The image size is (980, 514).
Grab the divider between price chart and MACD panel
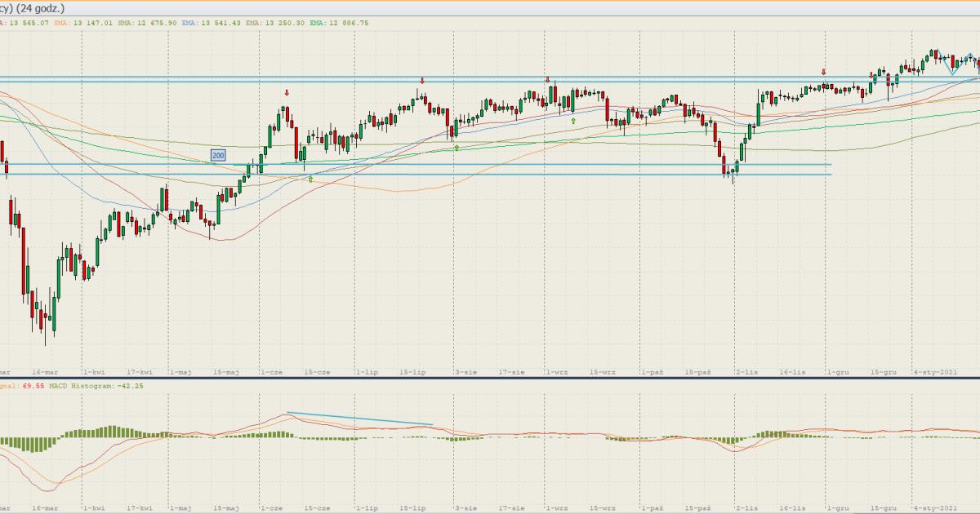coord(490,378)
